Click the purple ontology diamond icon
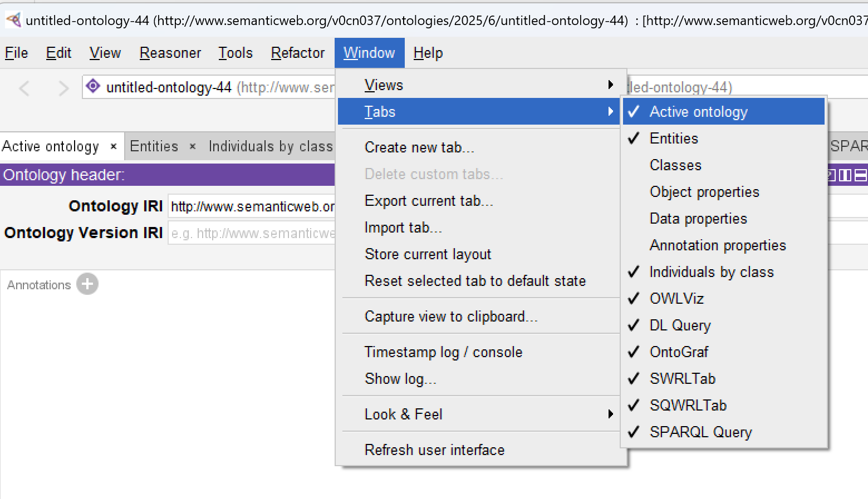 pyautogui.click(x=93, y=86)
